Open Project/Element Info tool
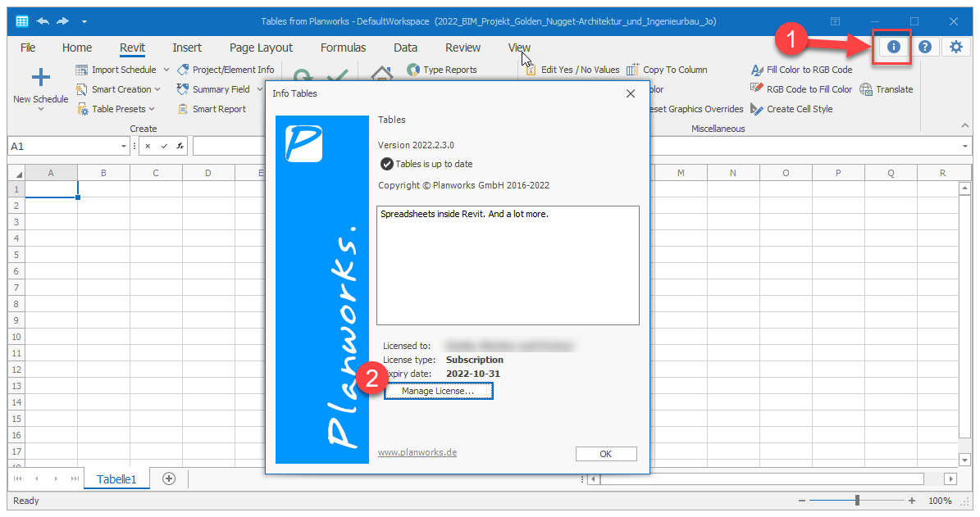Viewport: 980px width, 517px height. [x=226, y=70]
